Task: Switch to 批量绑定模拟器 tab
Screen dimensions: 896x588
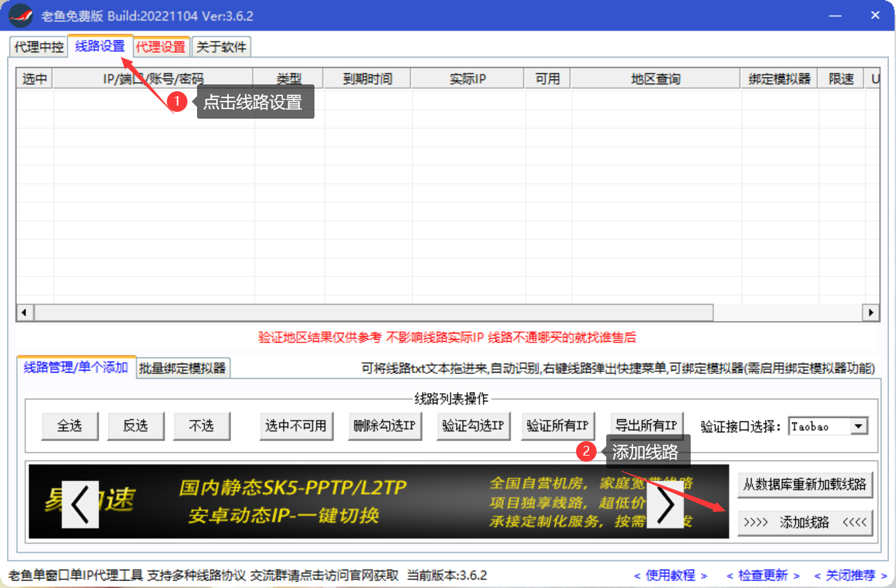Action: tap(182, 368)
